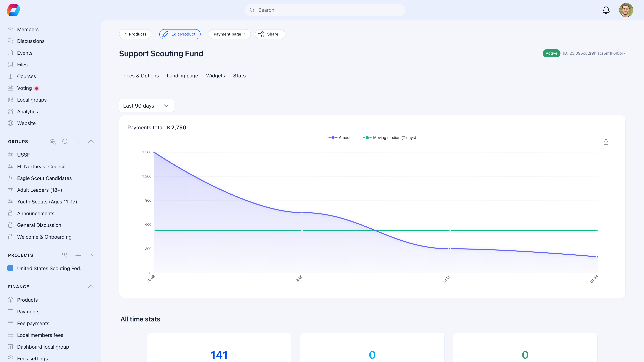Open the Landing page tab
The height and width of the screenshot is (362, 644).
click(182, 76)
